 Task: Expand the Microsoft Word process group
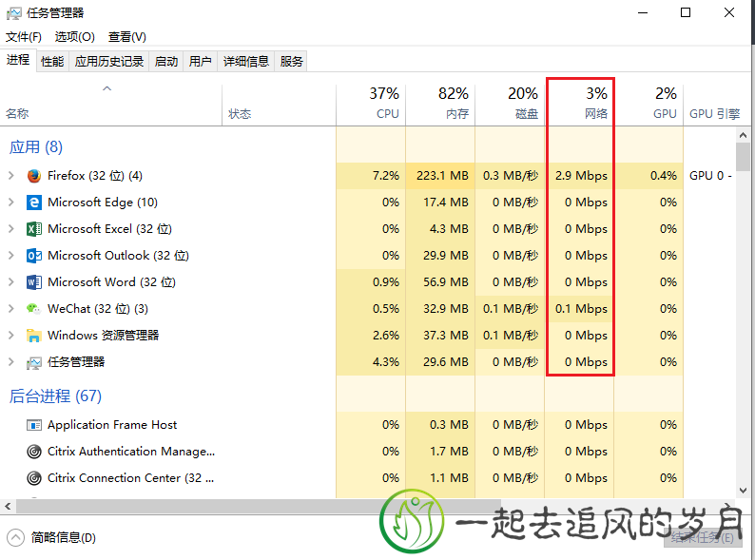(11, 282)
